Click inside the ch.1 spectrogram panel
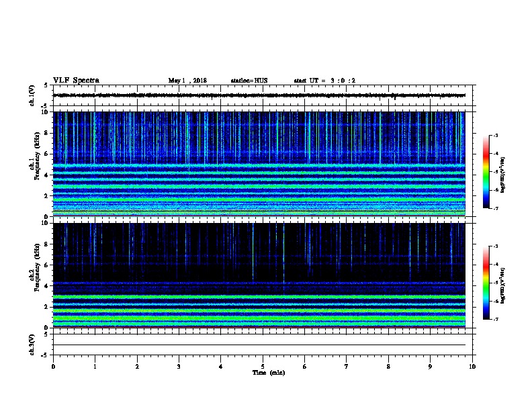Viewport: 532px width, 411px height. pos(259,164)
